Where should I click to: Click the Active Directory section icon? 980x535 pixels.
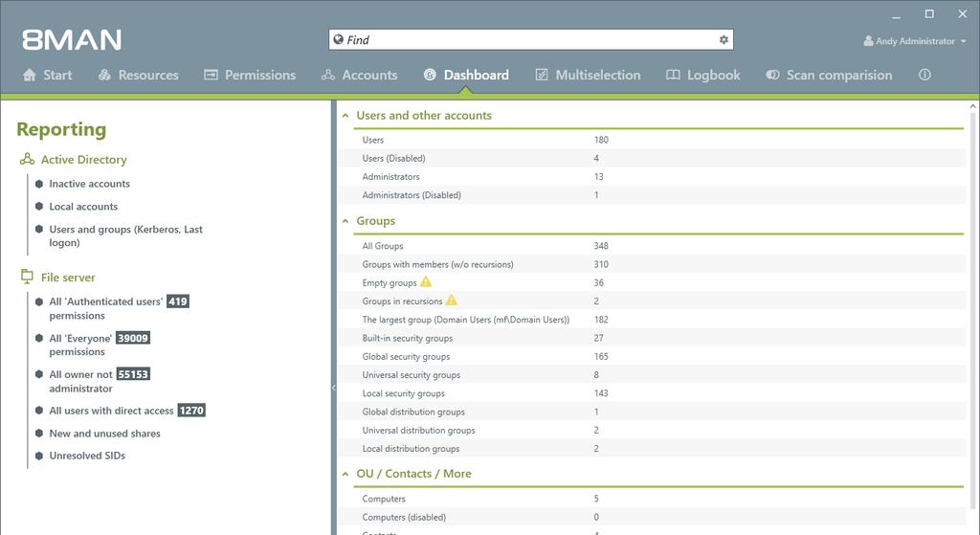coord(27,160)
